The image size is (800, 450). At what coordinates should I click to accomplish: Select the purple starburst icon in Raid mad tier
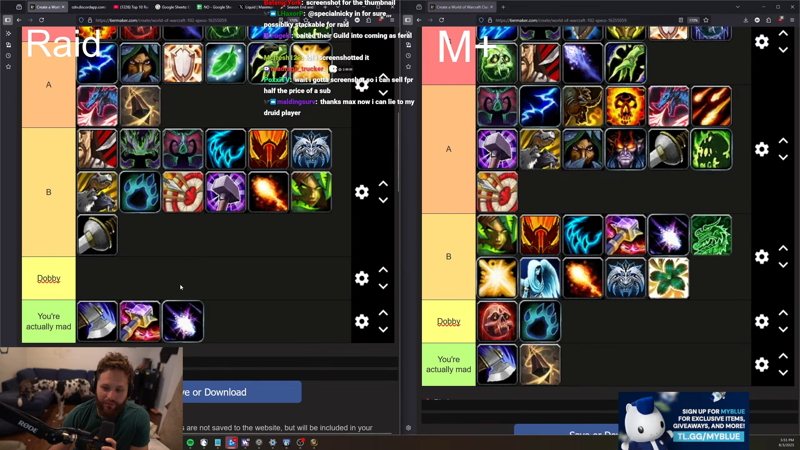tap(183, 321)
